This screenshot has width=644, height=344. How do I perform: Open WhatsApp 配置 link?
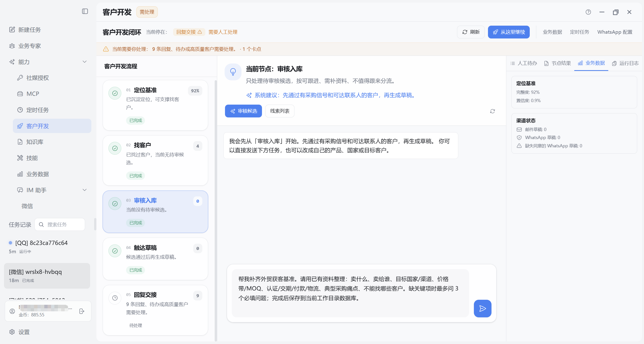pyautogui.click(x=615, y=32)
